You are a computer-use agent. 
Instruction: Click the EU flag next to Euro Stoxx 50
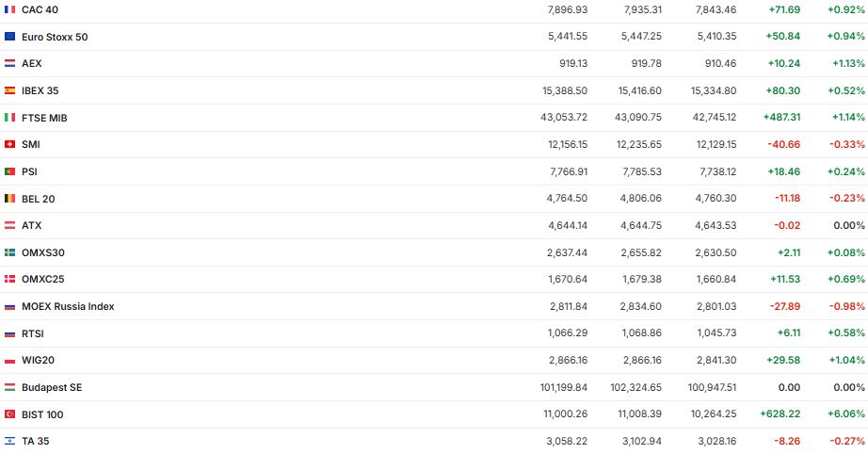pos(9,37)
